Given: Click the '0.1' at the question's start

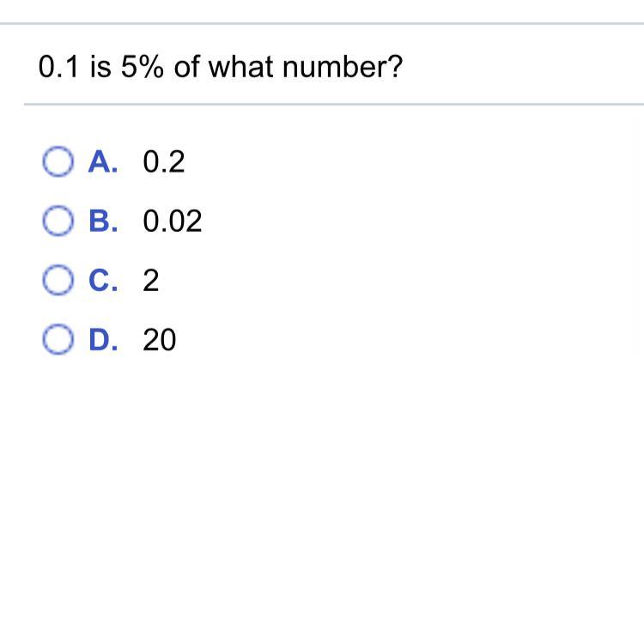Looking at the screenshot, I should tap(58, 68).
